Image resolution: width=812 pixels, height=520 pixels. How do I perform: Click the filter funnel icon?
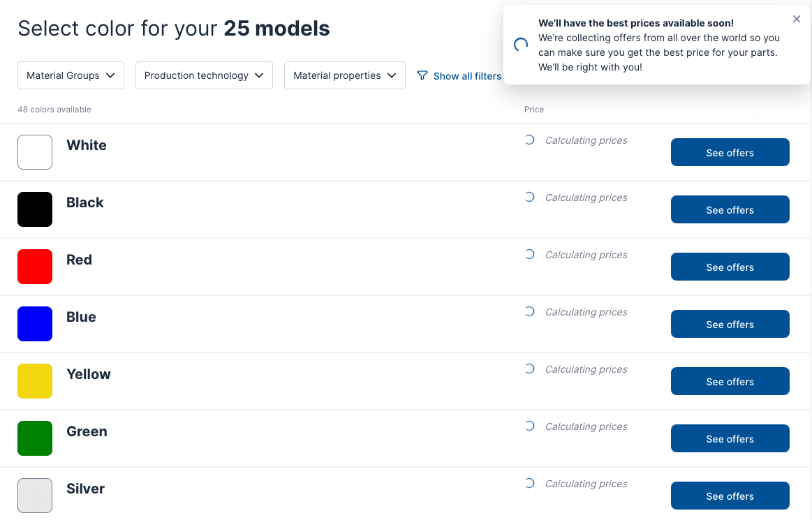(422, 75)
